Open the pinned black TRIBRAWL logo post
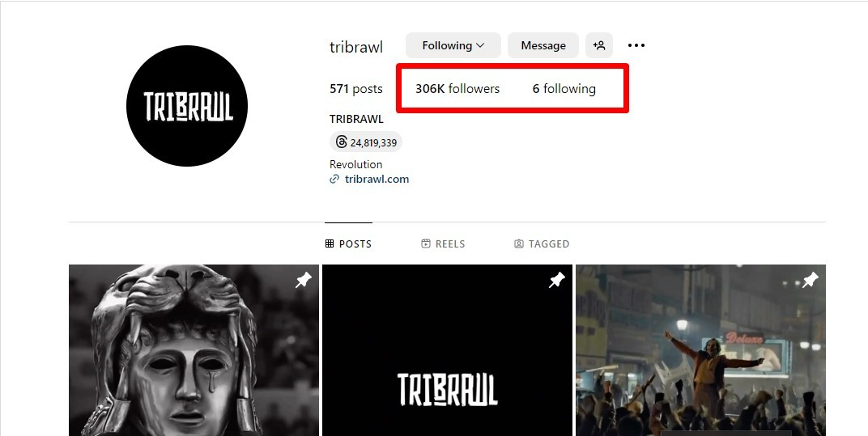The image size is (868, 436). [447, 350]
